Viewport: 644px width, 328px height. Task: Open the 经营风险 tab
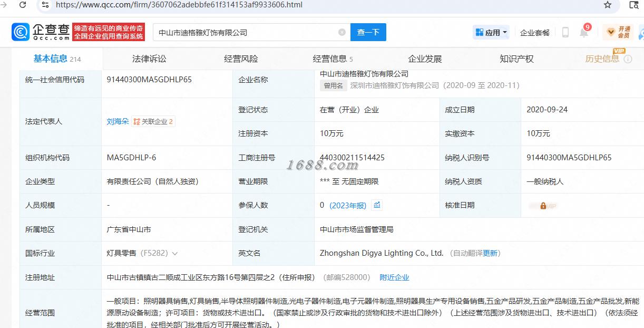point(241,59)
